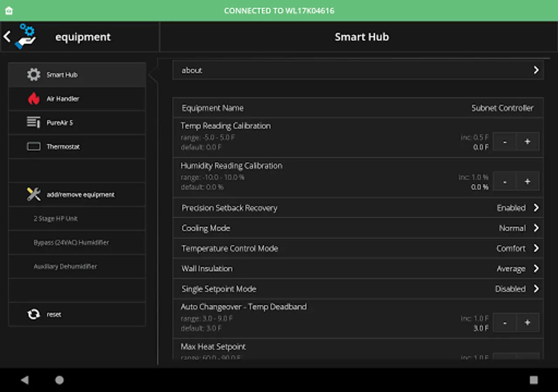This screenshot has width=558, height=392.
Task: Tap the Disabled value for Single Setpoint
Action: coord(510,289)
